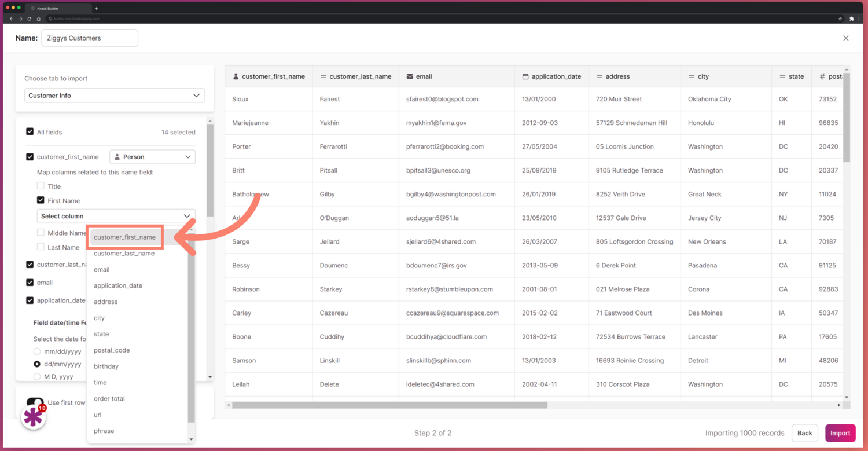Open the Person field type dropdown
868x451 pixels.
coord(152,157)
